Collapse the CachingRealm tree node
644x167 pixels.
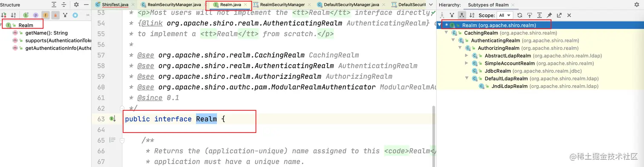tap(447, 33)
